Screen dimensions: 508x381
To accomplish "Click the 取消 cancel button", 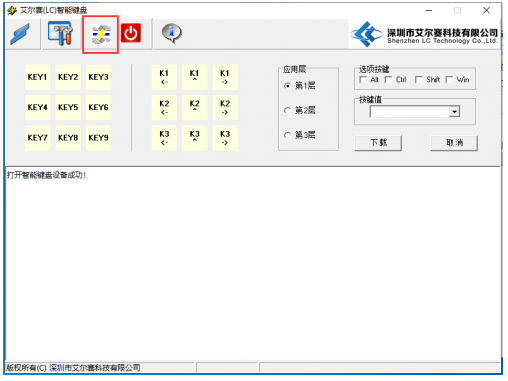I will tap(454, 143).
